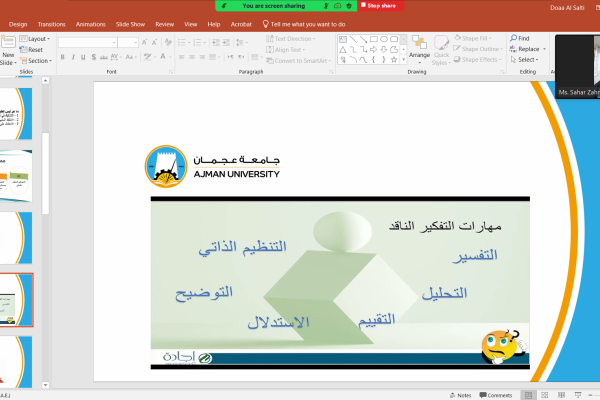Click Tell me what you want to do

pyautogui.click(x=304, y=24)
